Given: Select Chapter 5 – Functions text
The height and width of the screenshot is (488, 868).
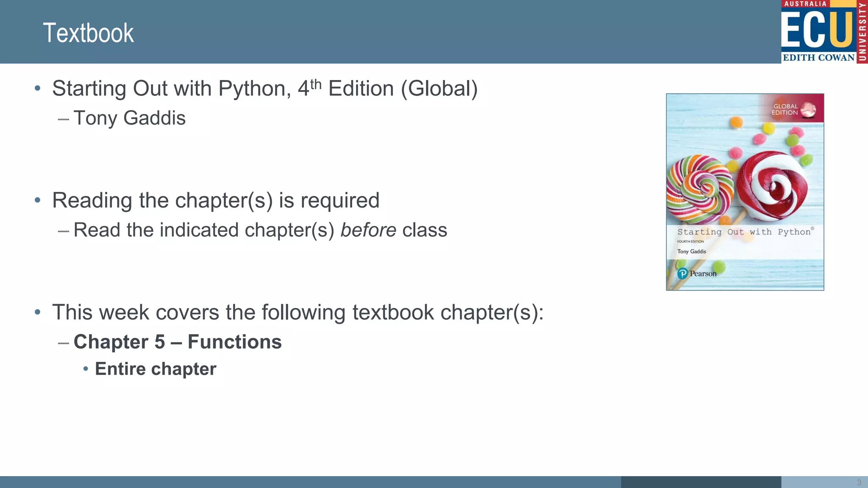Looking at the screenshot, I should (x=178, y=342).
